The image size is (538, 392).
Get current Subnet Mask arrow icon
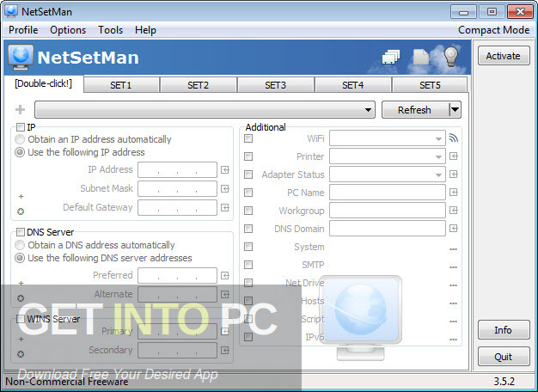pyautogui.click(x=225, y=188)
